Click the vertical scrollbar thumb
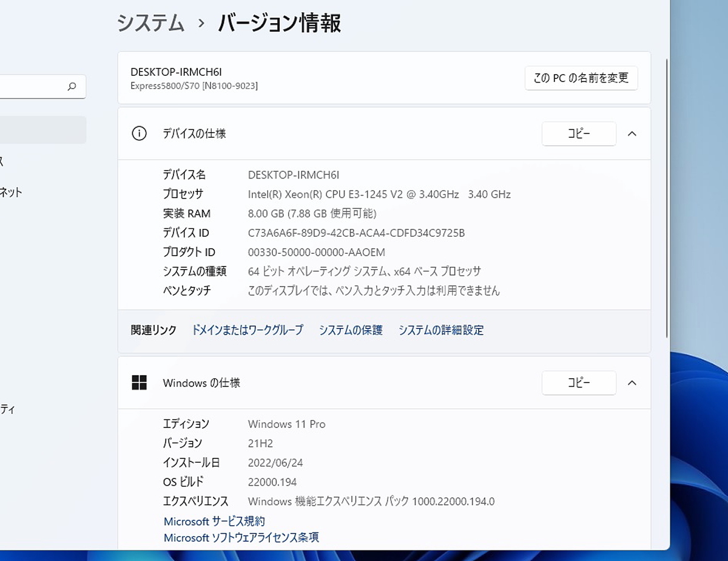Image resolution: width=728 pixels, height=561 pixels. 667,197
